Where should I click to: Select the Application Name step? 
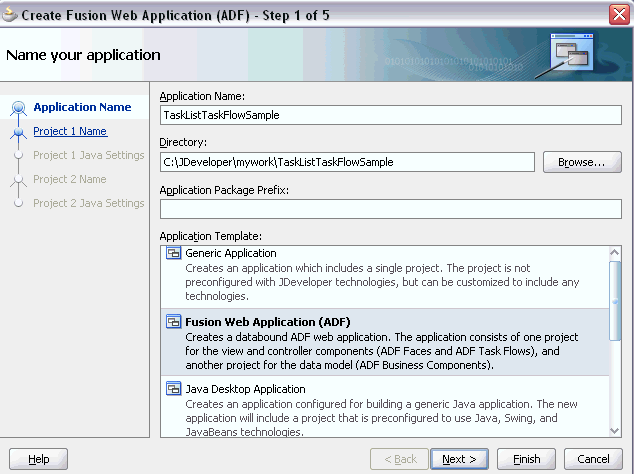(x=82, y=107)
